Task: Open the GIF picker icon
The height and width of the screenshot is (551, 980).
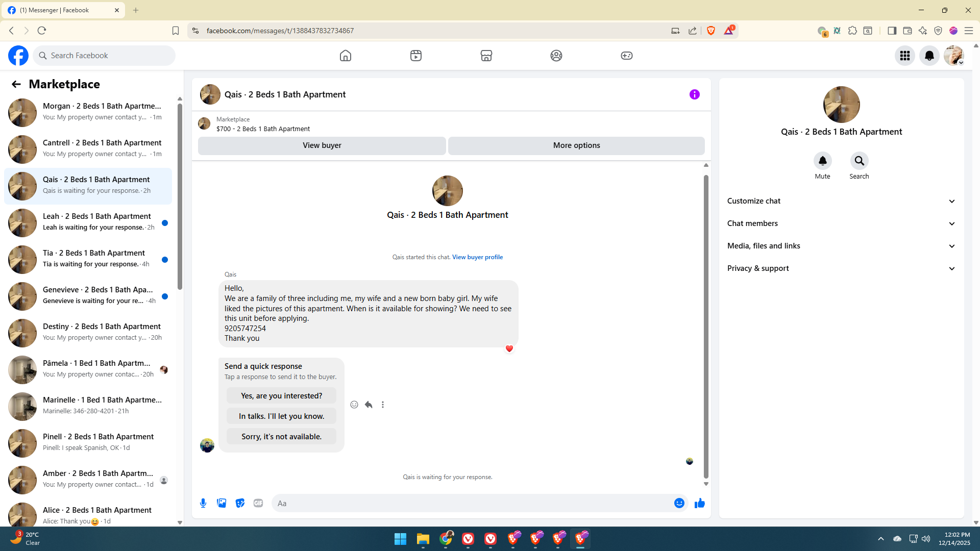Action: pyautogui.click(x=258, y=503)
